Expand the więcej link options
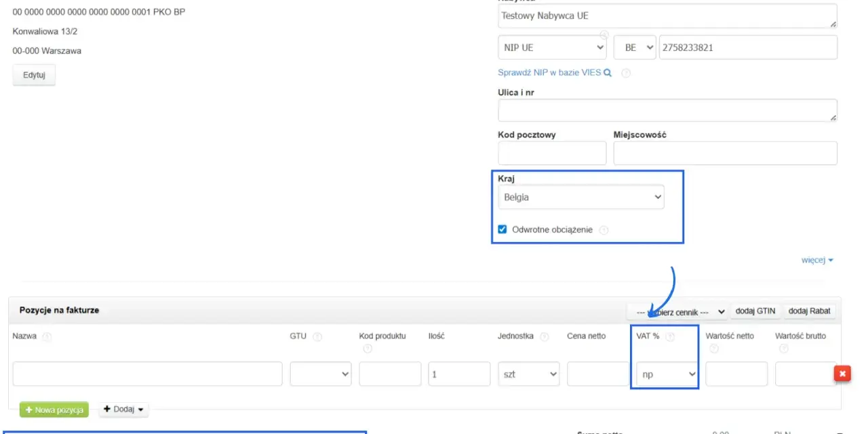The height and width of the screenshot is (434, 868). click(817, 260)
